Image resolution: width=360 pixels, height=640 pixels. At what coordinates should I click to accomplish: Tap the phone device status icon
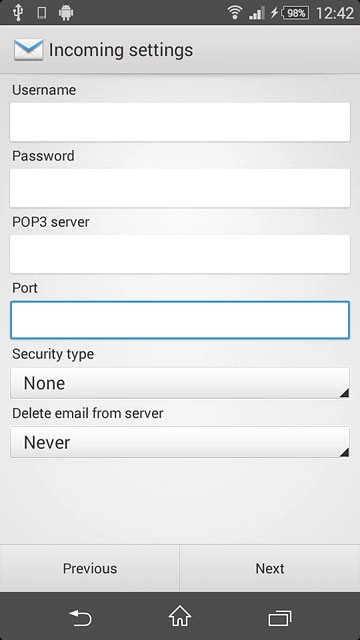point(41,13)
